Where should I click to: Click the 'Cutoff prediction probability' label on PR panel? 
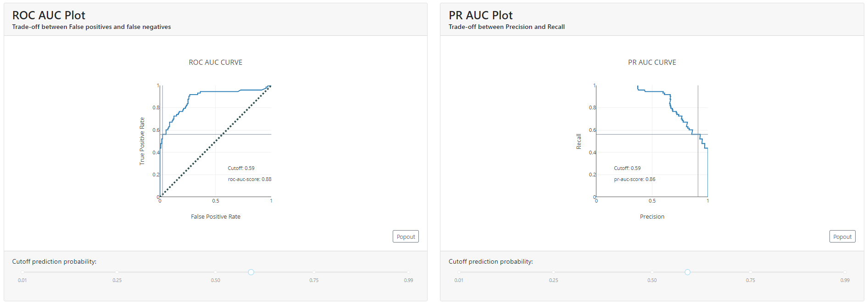pos(490,261)
